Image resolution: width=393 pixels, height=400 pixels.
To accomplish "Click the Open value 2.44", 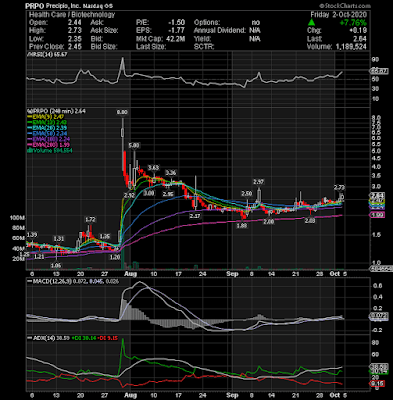I will coord(75,23).
